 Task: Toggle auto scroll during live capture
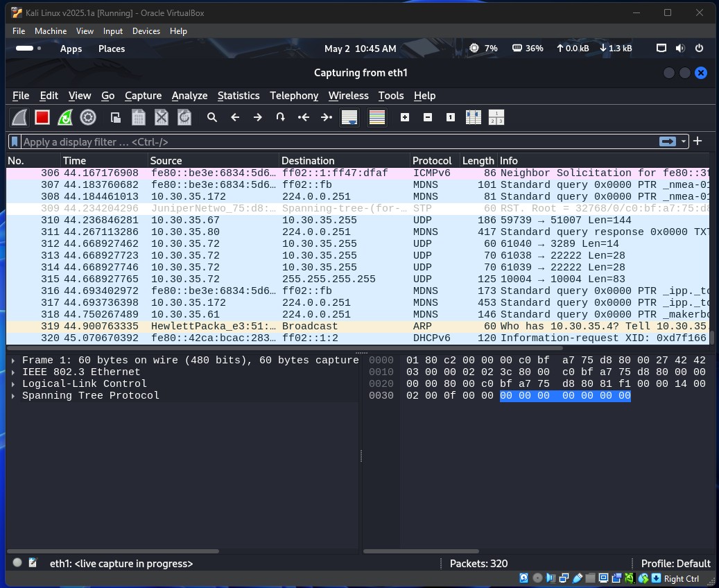(x=349, y=118)
